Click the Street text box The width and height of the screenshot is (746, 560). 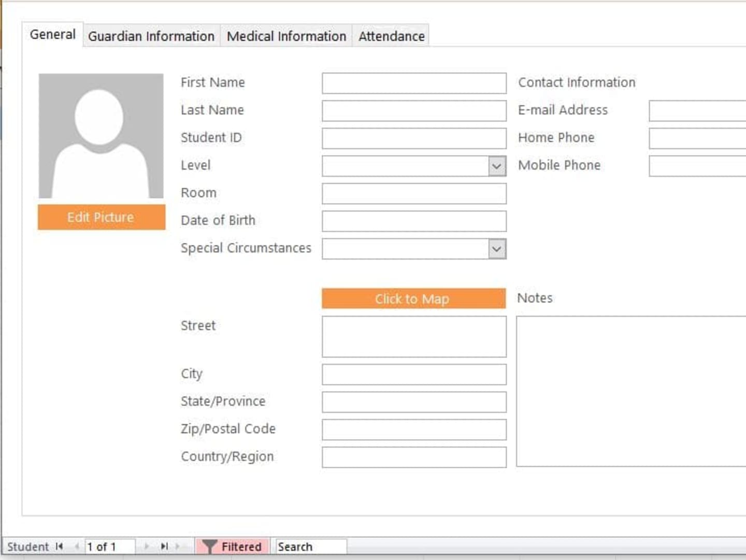tap(414, 337)
